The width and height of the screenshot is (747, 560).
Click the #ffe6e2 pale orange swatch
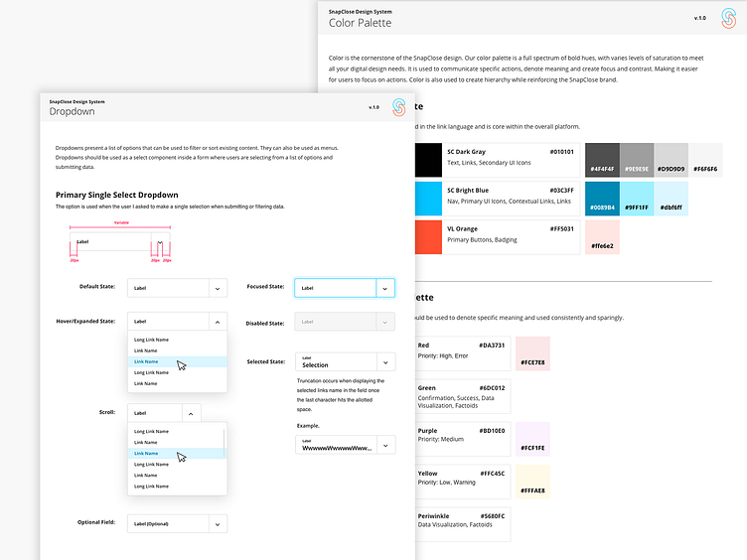pyautogui.click(x=602, y=237)
